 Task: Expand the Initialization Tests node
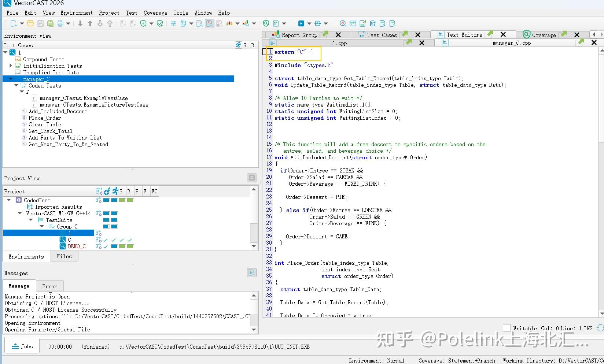(x=11, y=66)
